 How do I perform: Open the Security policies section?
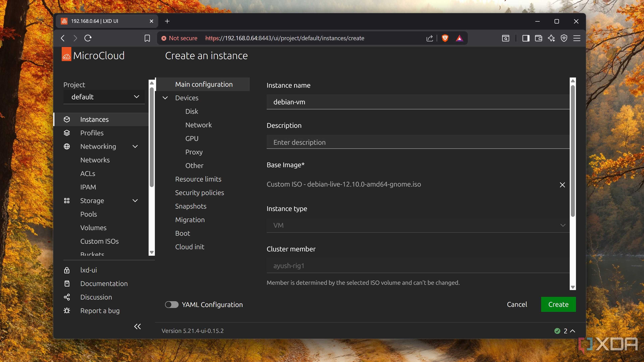(x=200, y=193)
